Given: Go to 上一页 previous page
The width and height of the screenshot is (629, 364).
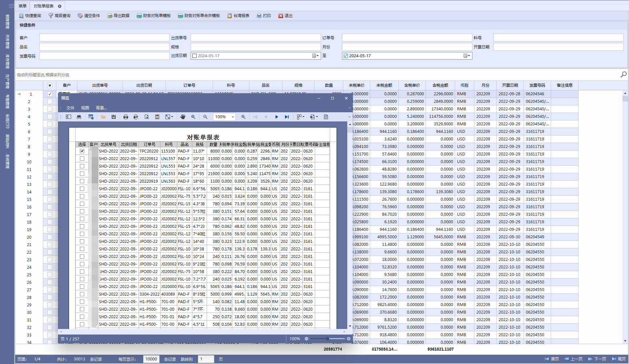Looking at the screenshot, I should [x=573, y=359].
